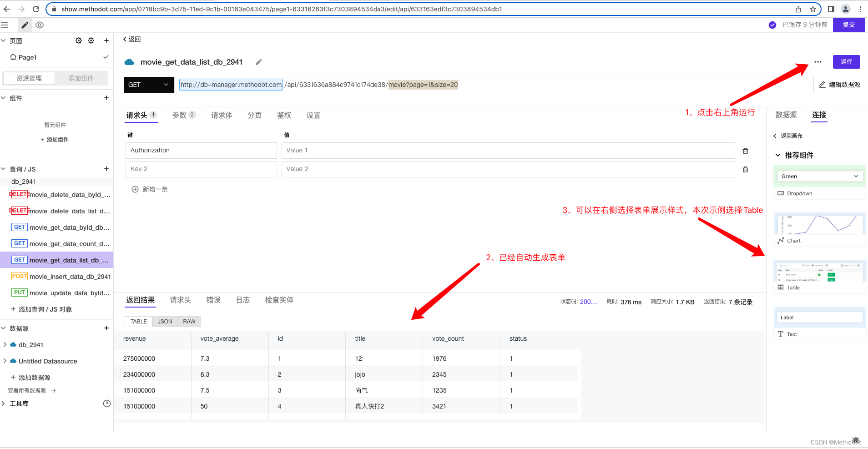
Task: Open the PUT movie_update_data_byId query
Action: pyautogui.click(x=61, y=293)
